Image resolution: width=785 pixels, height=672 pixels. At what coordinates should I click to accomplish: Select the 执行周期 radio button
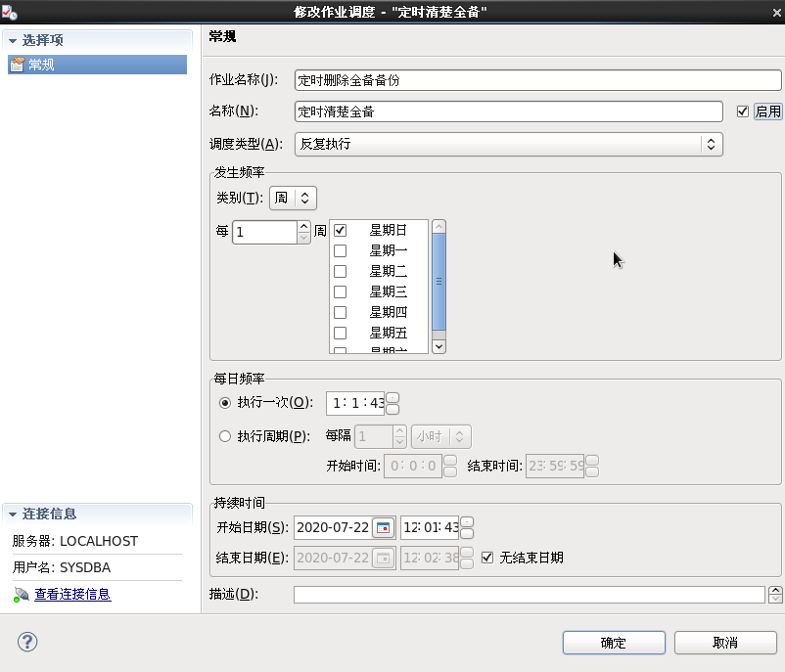(225, 436)
